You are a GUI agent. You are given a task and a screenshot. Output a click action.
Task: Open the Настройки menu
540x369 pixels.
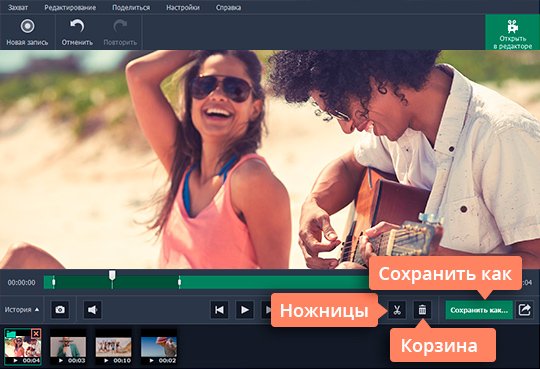click(183, 7)
